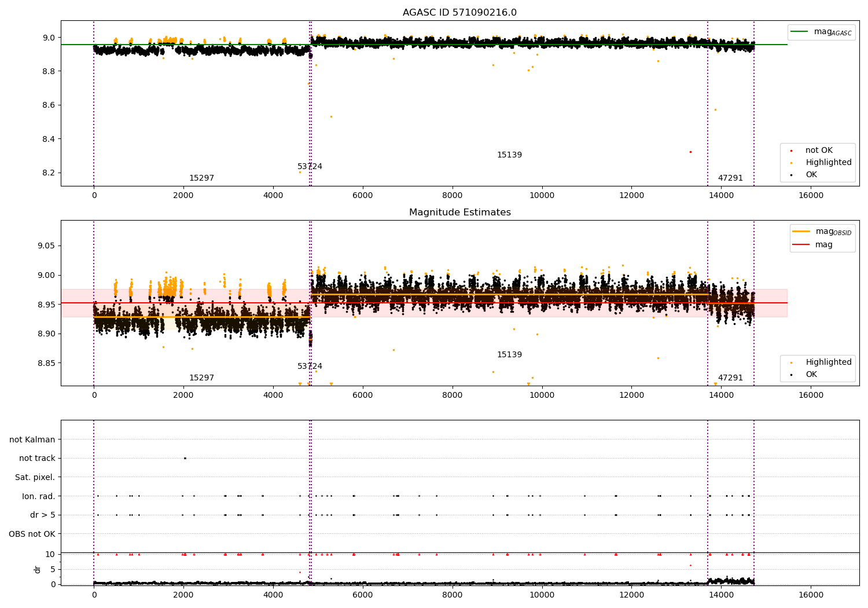Click the orange line sample beside mag OBSID
Viewport: 868px width, 608px height.
[801, 232]
